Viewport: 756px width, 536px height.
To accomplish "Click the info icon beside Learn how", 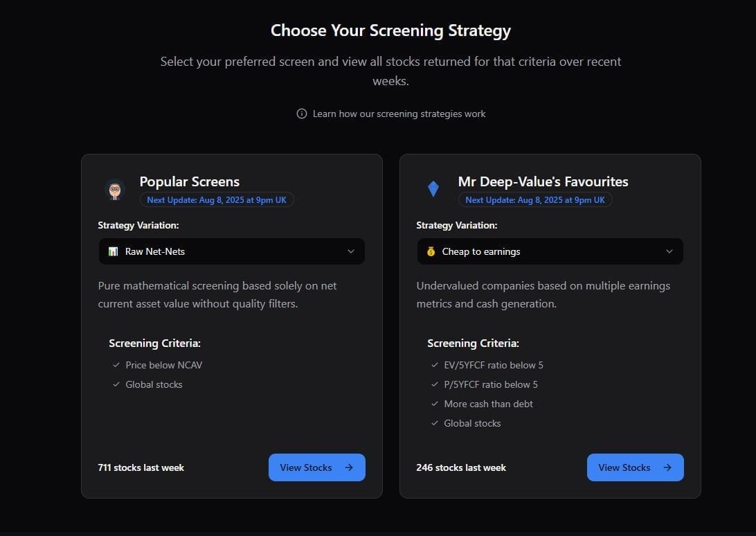I will (x=301, y=114).
